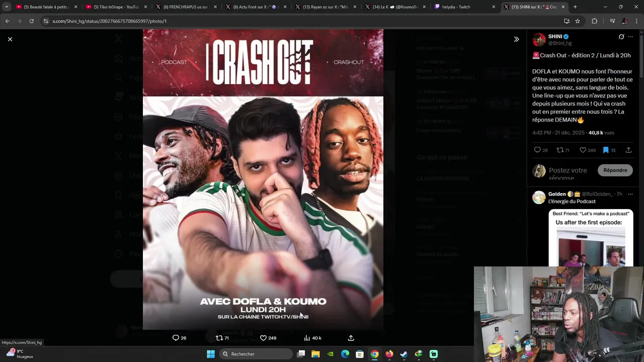Collapse the side panel with the double-chevron icon
This screenshot has width=644, height=362.
(516, 39)
